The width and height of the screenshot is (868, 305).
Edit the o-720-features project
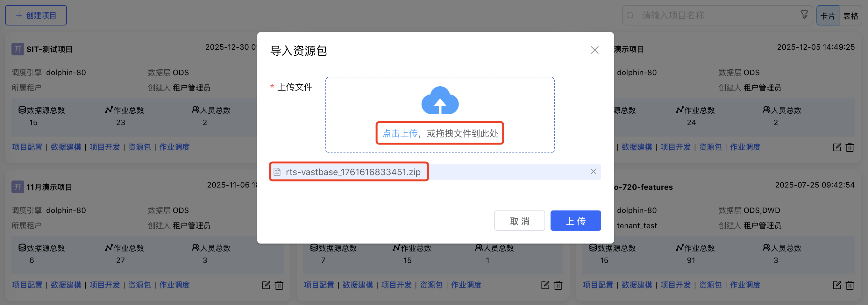[x=837, y=285]
